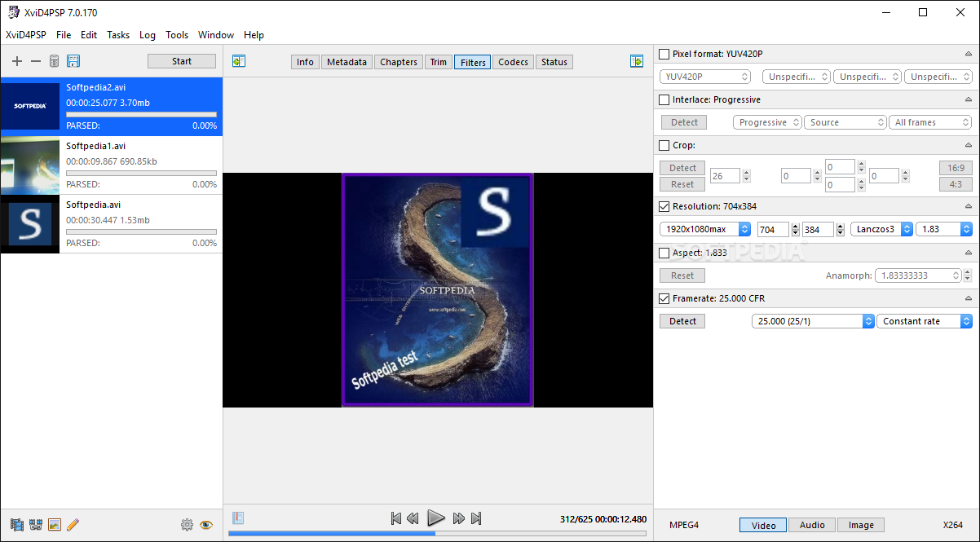
Task: Uncheck the Resolution checkbox
Action: [664, 207]
